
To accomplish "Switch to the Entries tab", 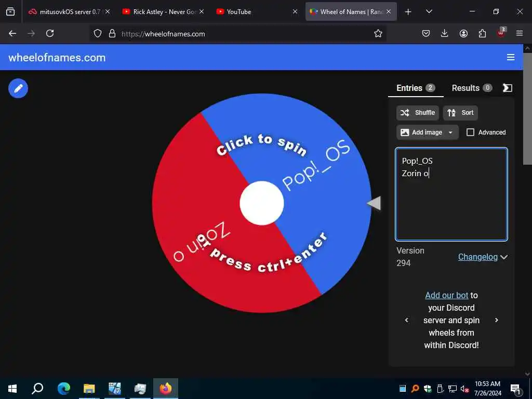I will [416, 88].
